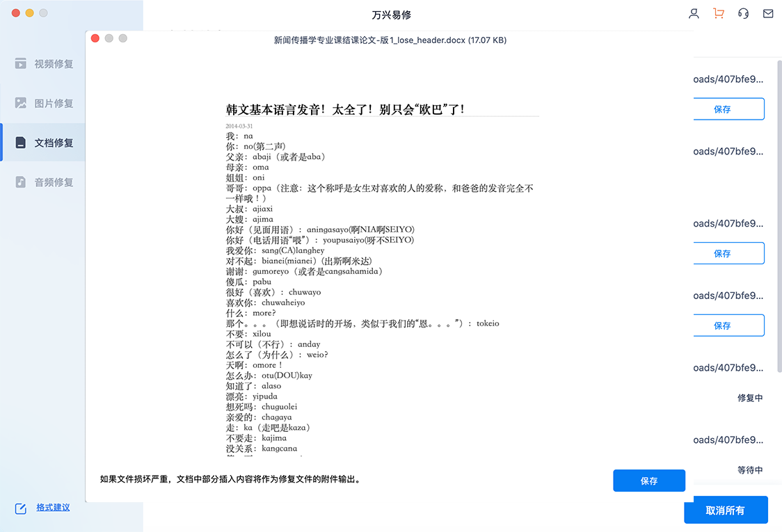This screenshot has width=782, height=532.
Task: Open the user account icon
Action: (694, 13)
